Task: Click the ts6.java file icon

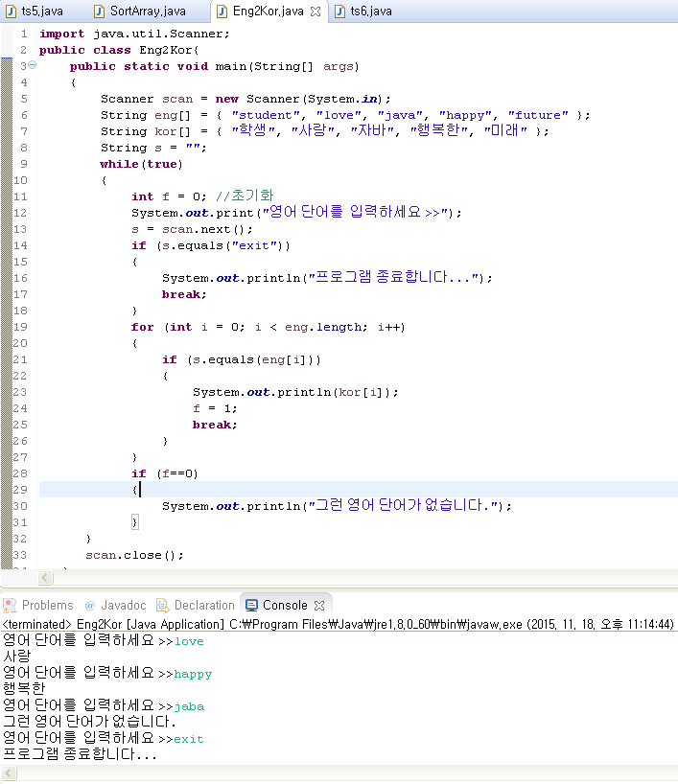Action: (x=339, y=11)
